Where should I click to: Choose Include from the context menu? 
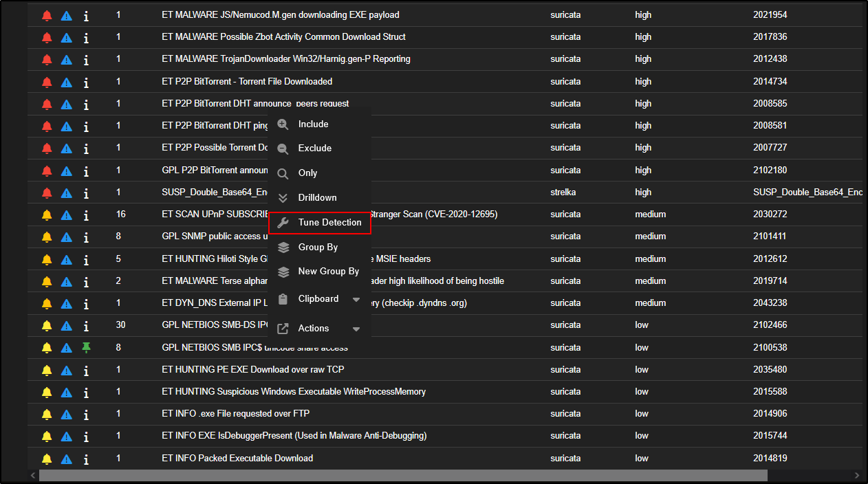[313, 124]
